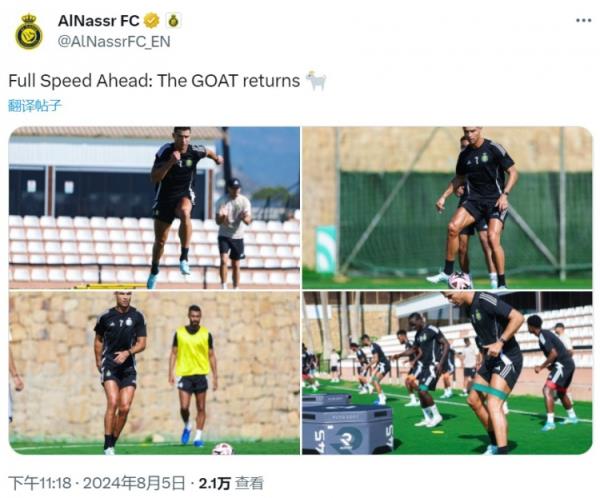This screenshot has width=600, height=498.
Task: Click the affiliate club badge icon
Action: 173,21
